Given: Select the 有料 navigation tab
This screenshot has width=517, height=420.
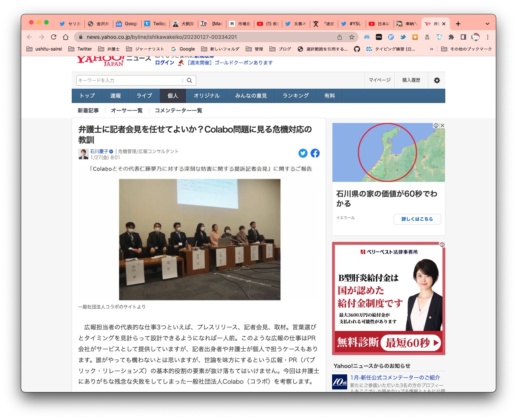Looking at the screenshot, I should (329, 96).
